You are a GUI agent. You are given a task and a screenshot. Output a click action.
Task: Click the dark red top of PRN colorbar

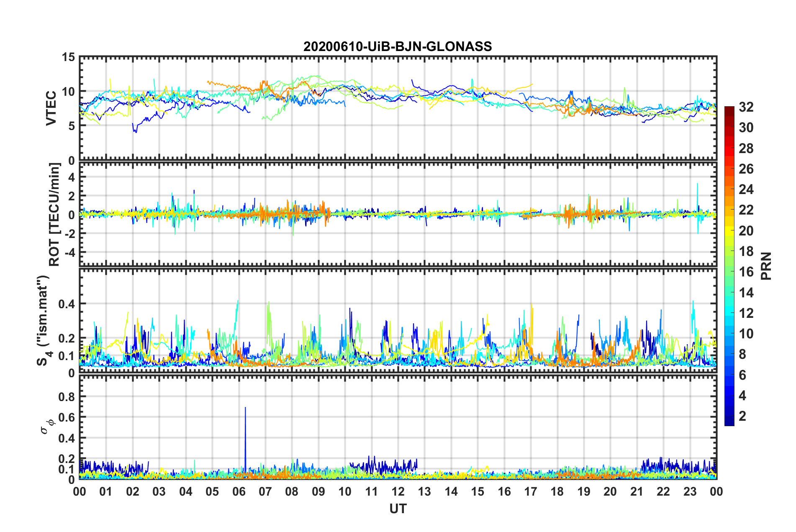[729, 110]
